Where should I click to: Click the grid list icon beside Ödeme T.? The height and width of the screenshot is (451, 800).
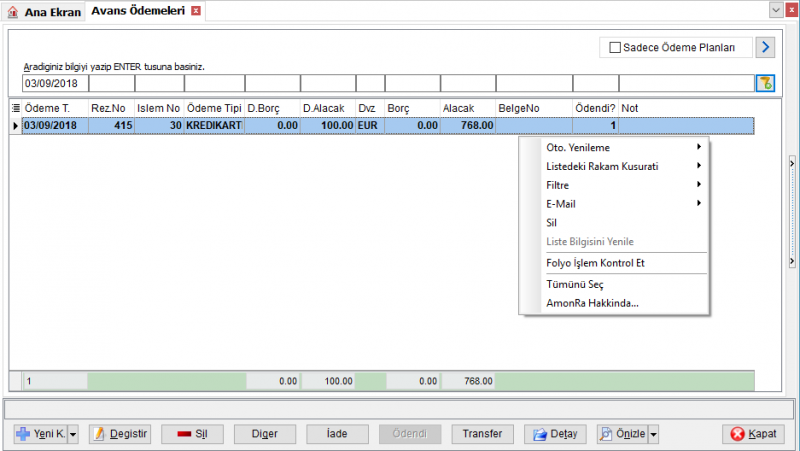click(16, 108)
